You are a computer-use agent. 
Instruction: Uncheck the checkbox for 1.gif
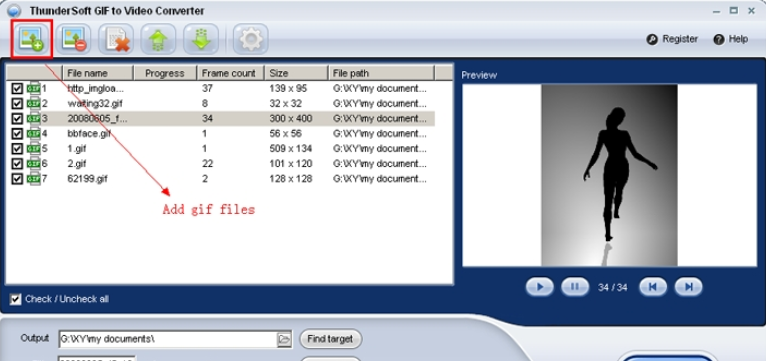coord(17,149)
